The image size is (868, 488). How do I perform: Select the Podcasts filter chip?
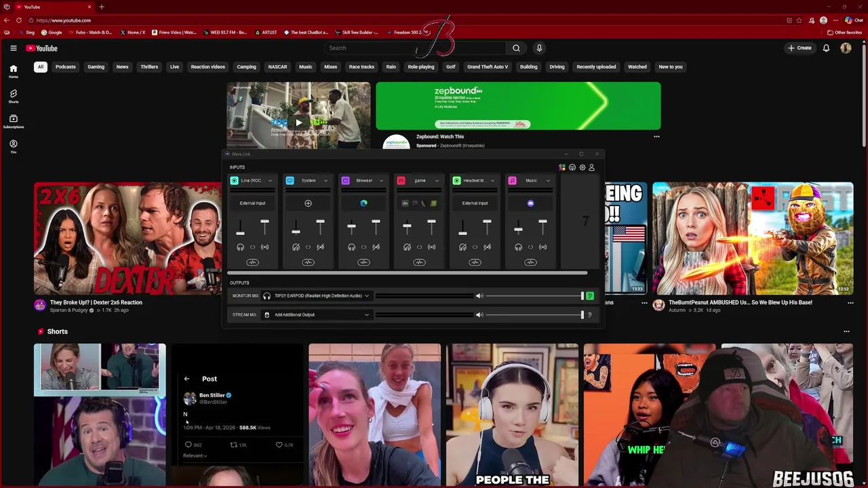(66, 67)
